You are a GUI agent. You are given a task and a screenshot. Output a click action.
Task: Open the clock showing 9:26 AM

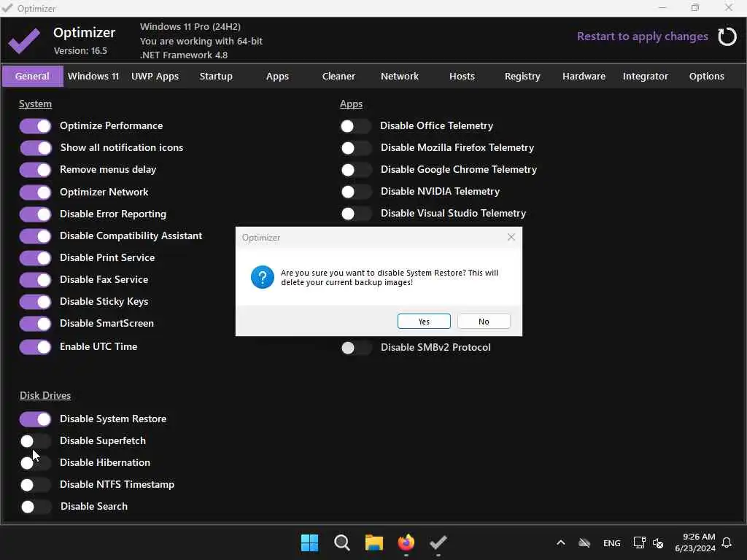point(695,542)
